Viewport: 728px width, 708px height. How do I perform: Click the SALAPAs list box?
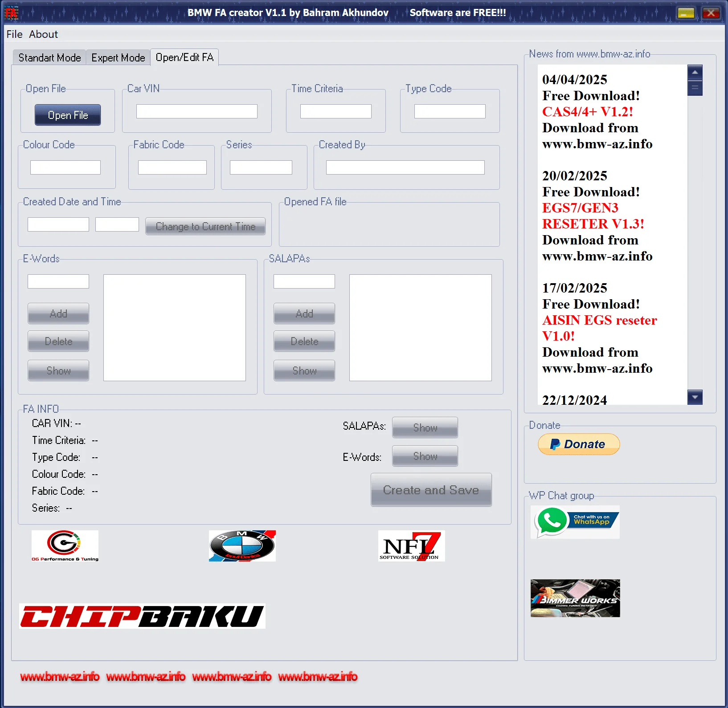pyautogui.click(x=421, y=328)
